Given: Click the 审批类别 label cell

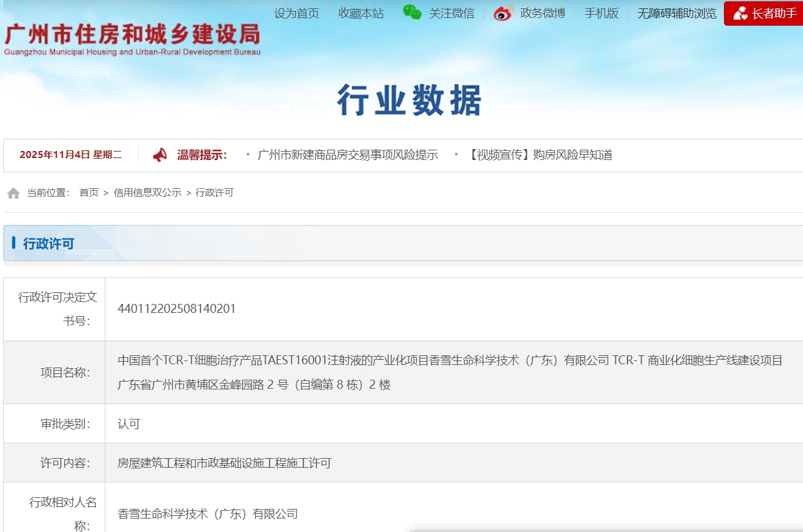Looking at the screenshot, I should 55,424.
